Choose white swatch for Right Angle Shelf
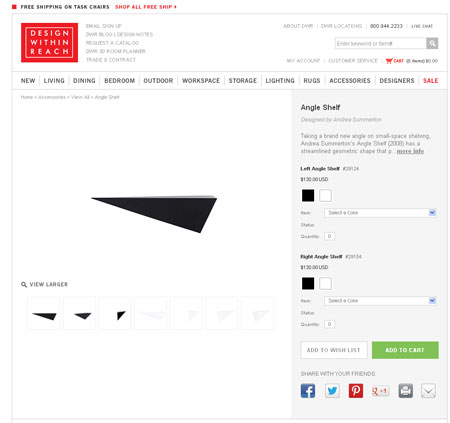Screen dimensions: 450x423 pos(325,283)
